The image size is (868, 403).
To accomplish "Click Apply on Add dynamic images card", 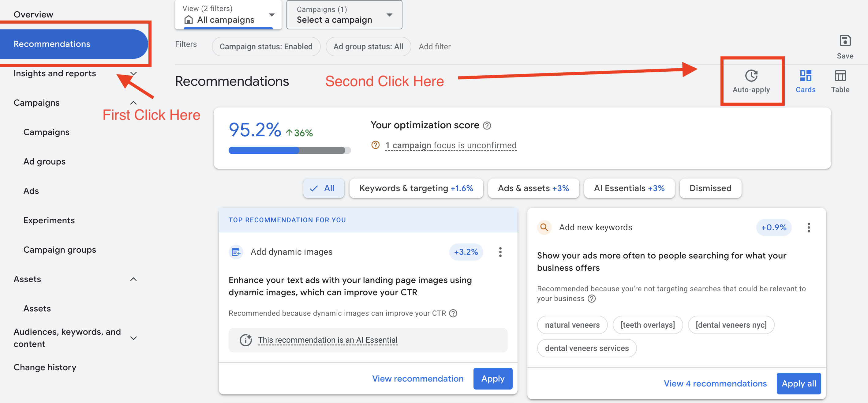I will point(493,379).
